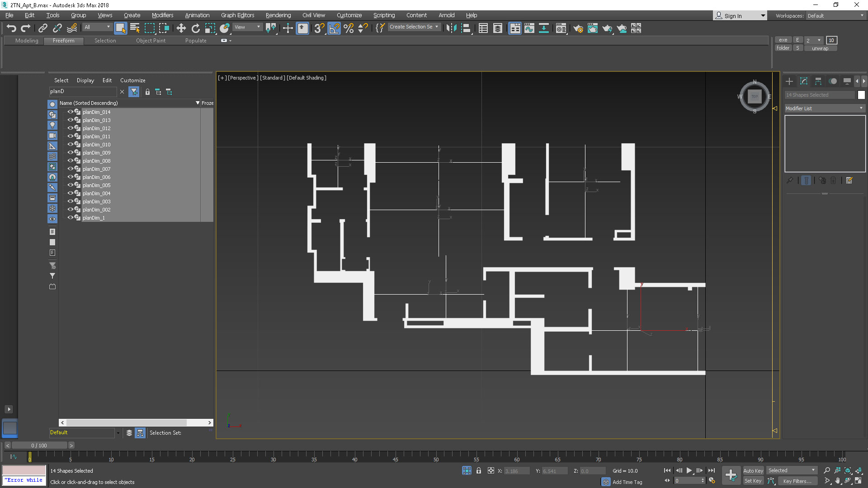868x488 pixels.
Task: Click the Link objects icon
Action: click(x=42, y=28)
